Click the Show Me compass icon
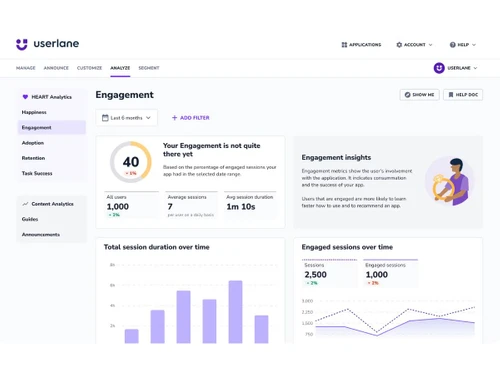The width and height of the screenshot is (500, 375). coord(407,95)
